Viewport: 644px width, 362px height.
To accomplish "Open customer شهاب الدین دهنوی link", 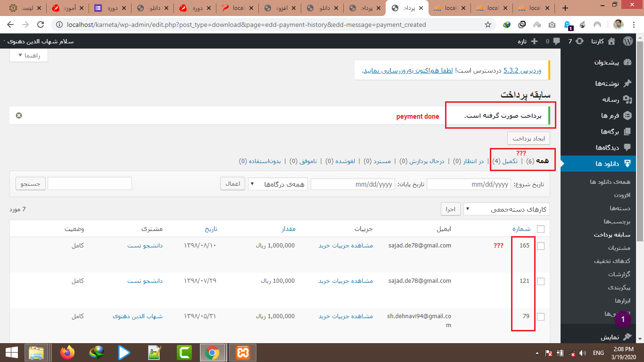I will (x=138, y=316).
